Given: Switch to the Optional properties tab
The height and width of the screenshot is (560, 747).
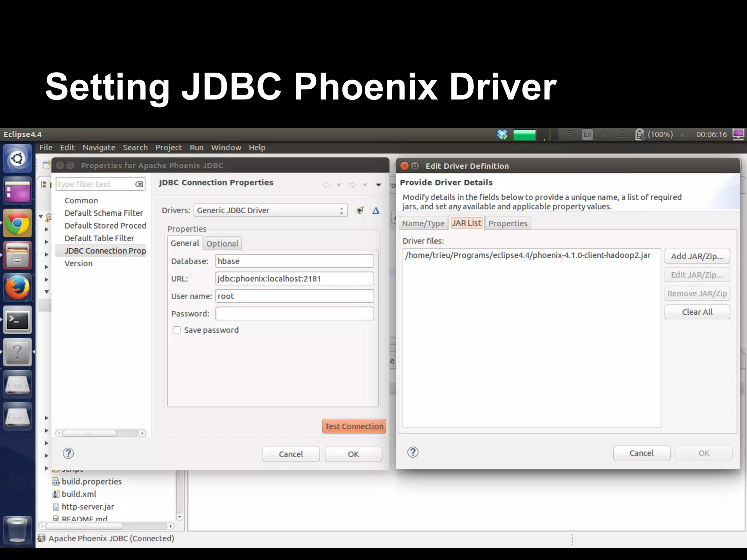Looking at the screenshot, I should click(222, 244).
